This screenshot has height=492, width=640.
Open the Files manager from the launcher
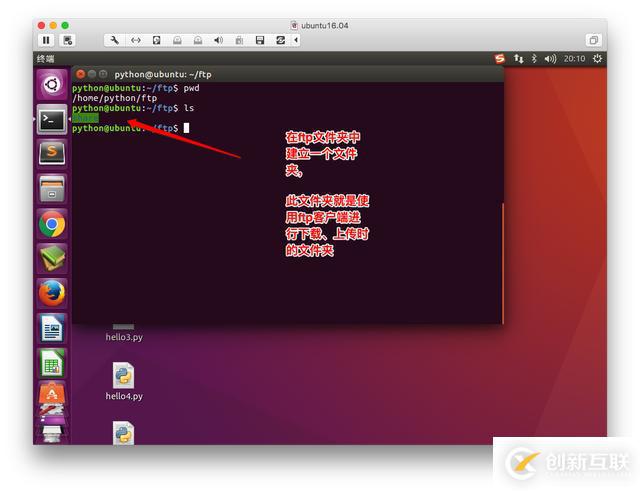pos(52,189)
